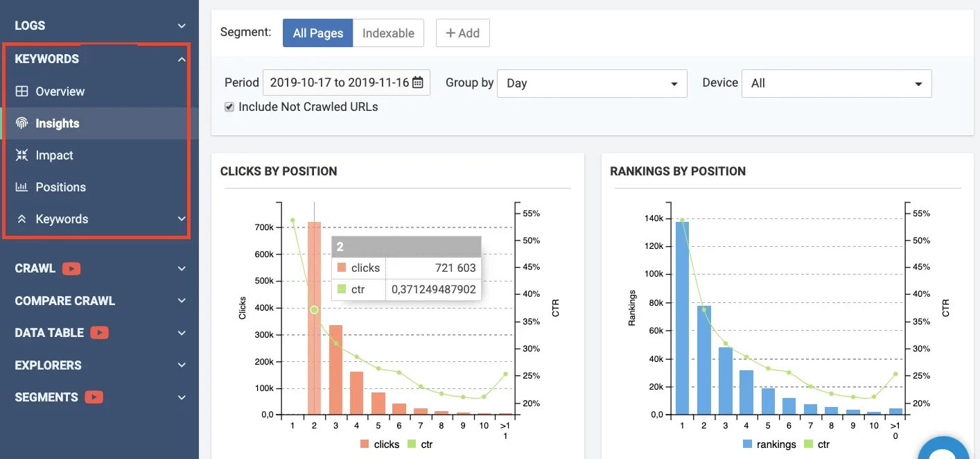Open the Device All dropdown
This screenshot has height=459, width=980.
pyautogui.click(x=837, y=83)
